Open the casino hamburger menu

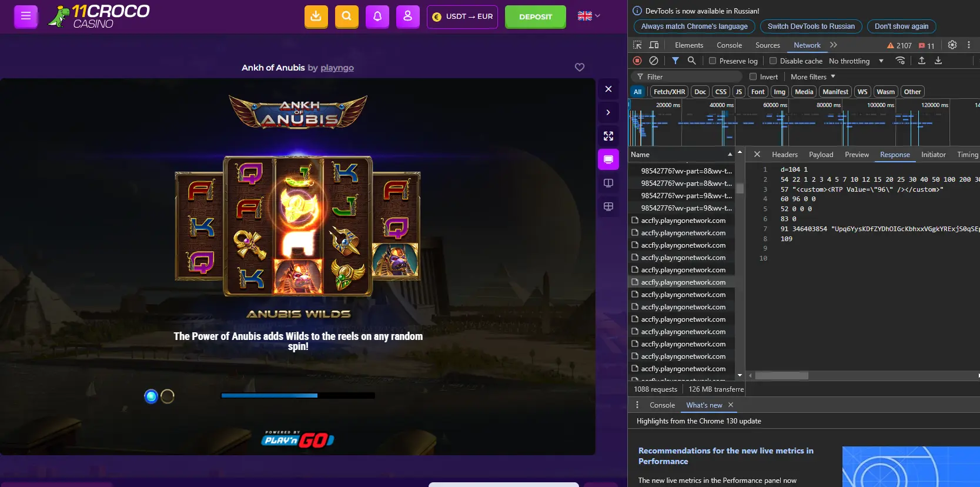(26, 16)
